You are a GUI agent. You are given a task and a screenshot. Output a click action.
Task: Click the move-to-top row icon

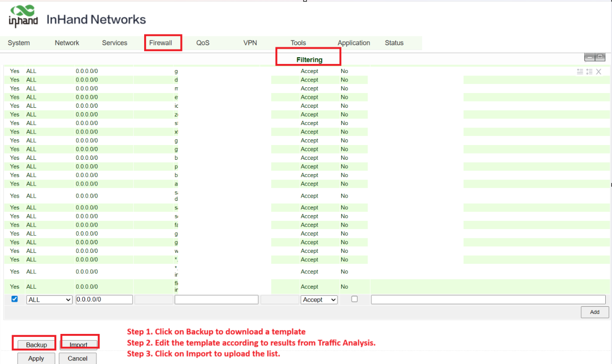[580, 72]
